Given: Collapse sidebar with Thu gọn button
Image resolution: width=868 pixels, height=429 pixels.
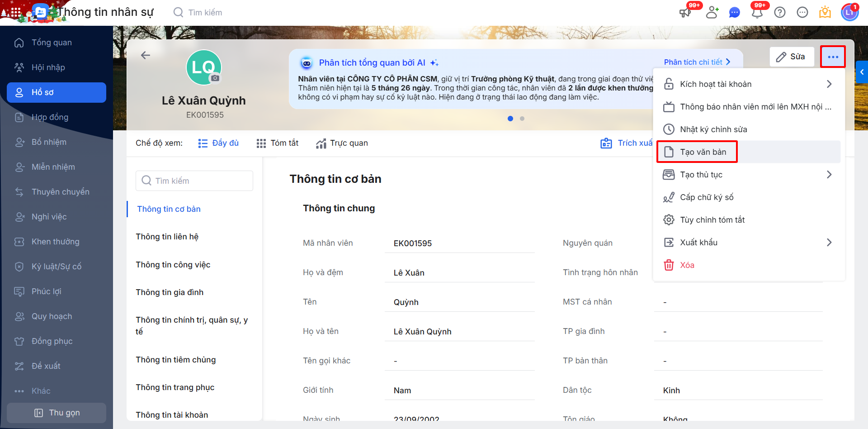Looking at the screenshot, I should coord(57,413).
